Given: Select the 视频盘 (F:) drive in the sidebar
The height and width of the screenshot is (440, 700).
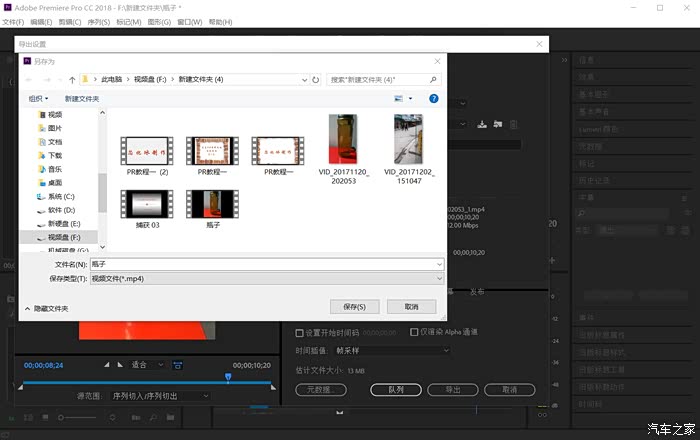Looking at the screenshot, I should click(x=59, y=238).
